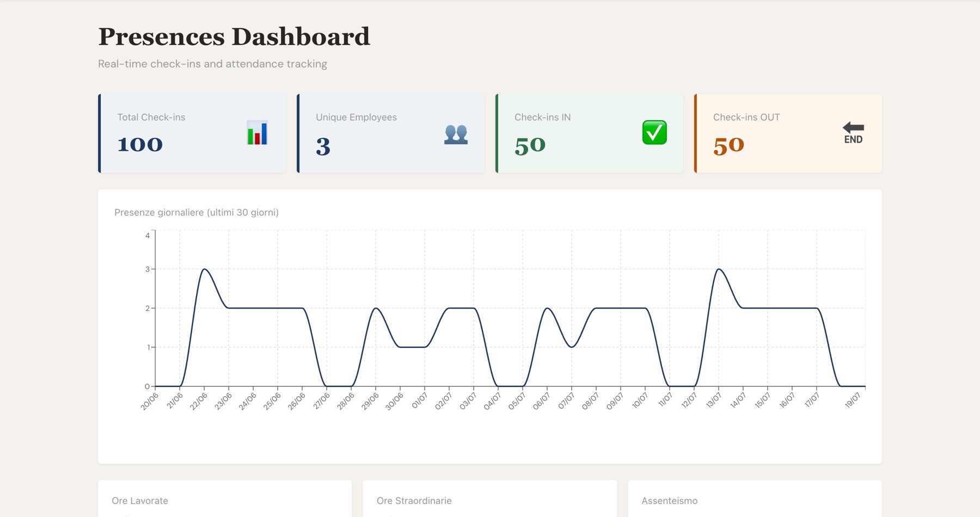Click the people icon in Unique Employees card
This screenshot has width=980, height=517.
[456, 134]
